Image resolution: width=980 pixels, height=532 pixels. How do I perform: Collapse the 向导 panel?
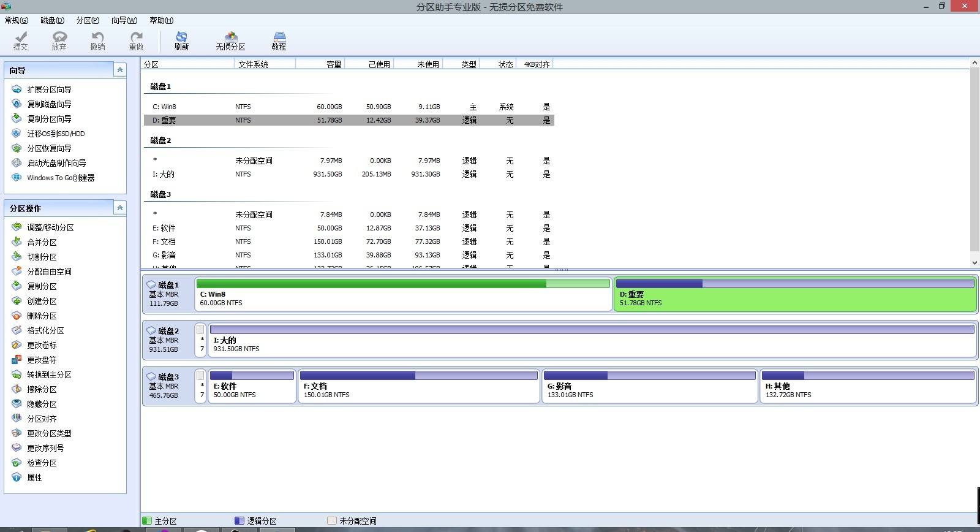click(x=120, y=70)
